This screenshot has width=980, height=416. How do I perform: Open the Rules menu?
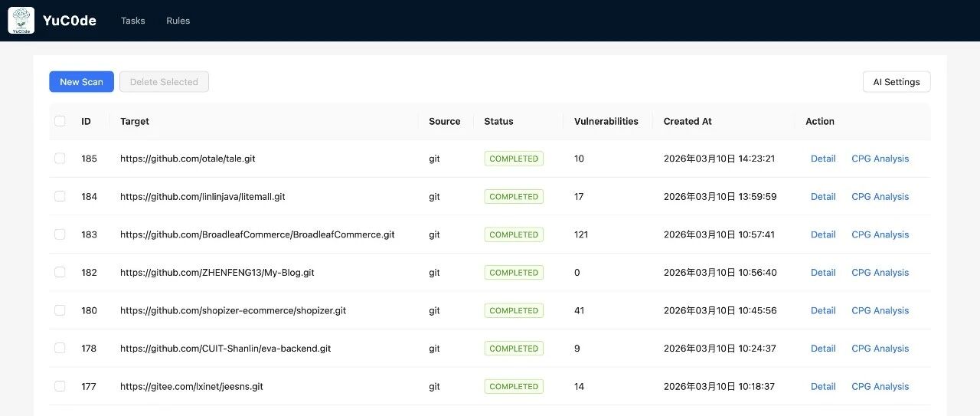tap(178, 21)
